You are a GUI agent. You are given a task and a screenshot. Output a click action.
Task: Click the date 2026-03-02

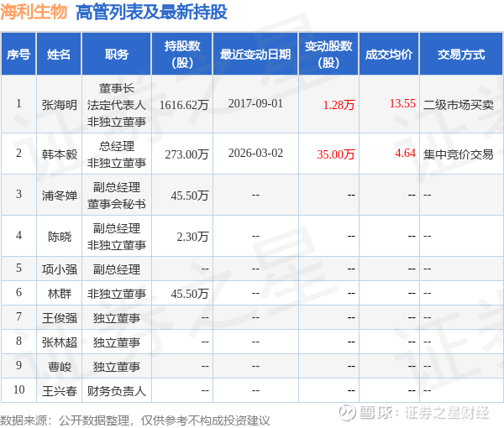(x=255, y=153)
